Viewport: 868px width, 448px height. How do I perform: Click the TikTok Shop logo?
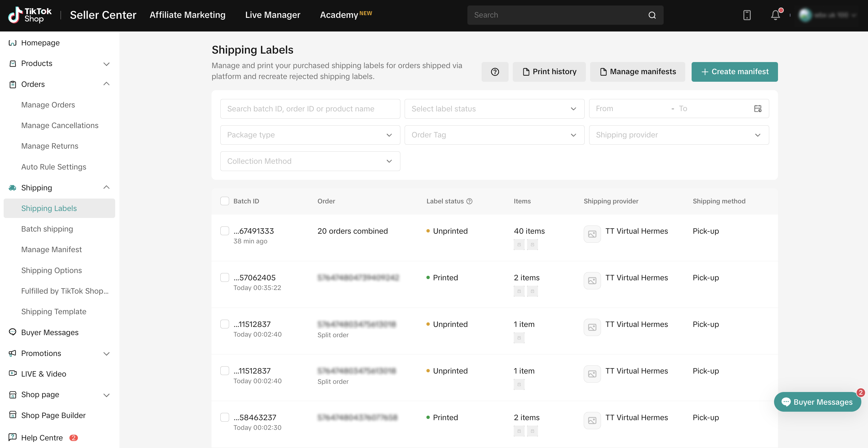point(30,15)
